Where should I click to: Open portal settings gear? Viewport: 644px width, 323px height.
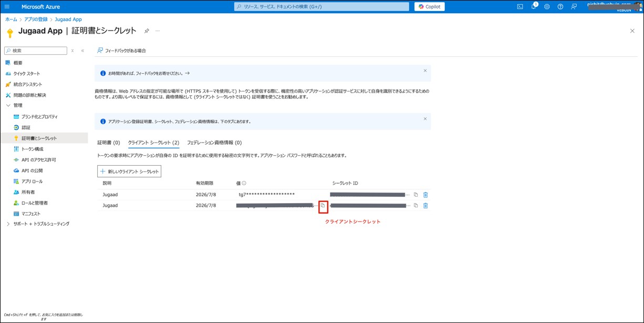[547, 6]
